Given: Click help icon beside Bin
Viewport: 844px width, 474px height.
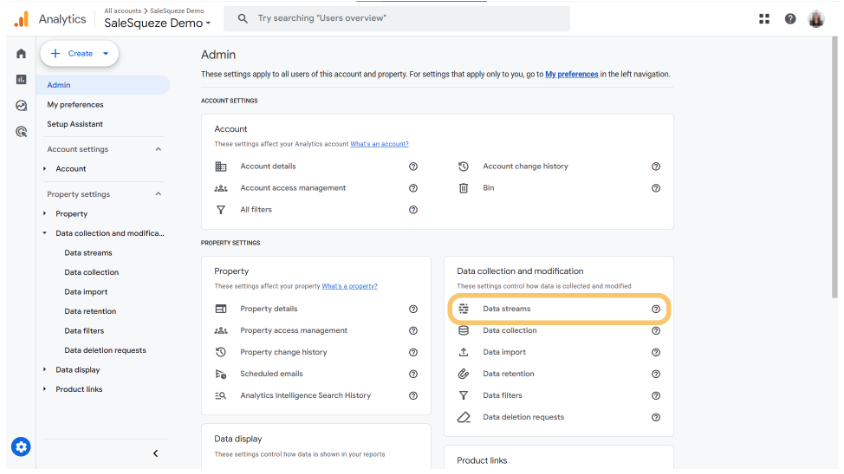Looking at the screenshot, I should click(x=656, y=188).
